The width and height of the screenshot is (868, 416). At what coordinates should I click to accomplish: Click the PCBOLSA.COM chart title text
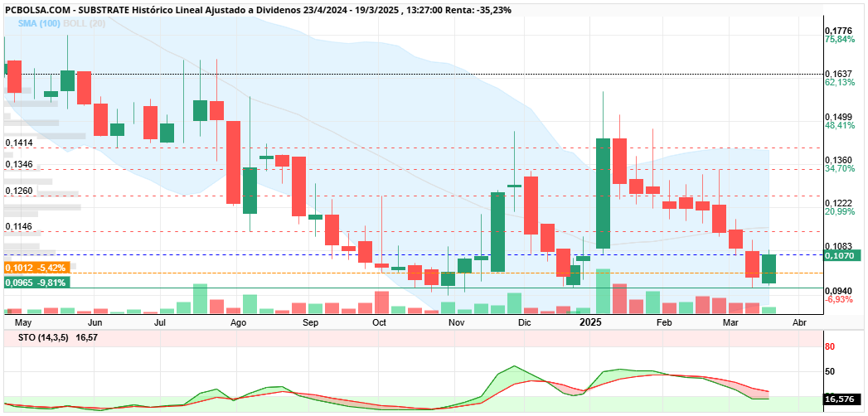pyautogui.click(x=35, y=10)
